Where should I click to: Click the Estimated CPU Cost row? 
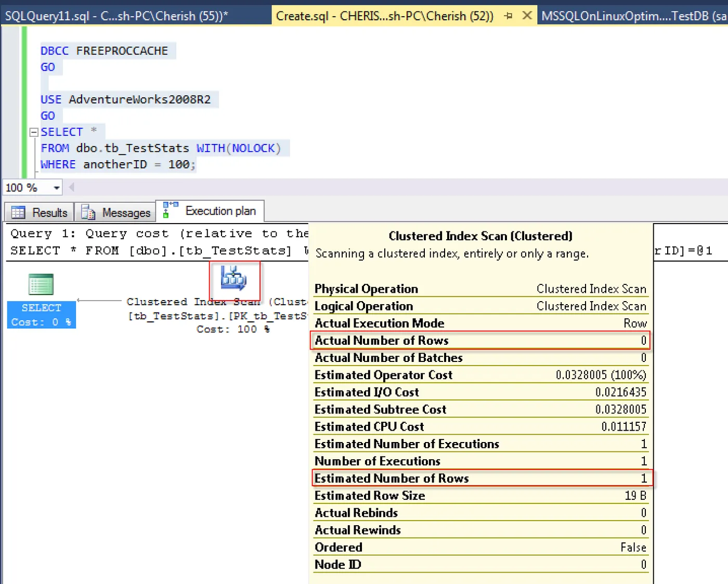(x=480, y=426)
